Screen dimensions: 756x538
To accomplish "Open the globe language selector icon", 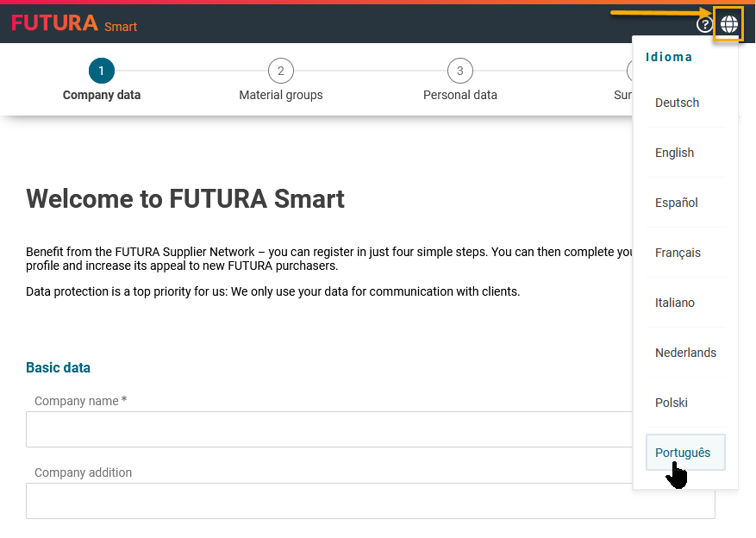I will 728,24.
